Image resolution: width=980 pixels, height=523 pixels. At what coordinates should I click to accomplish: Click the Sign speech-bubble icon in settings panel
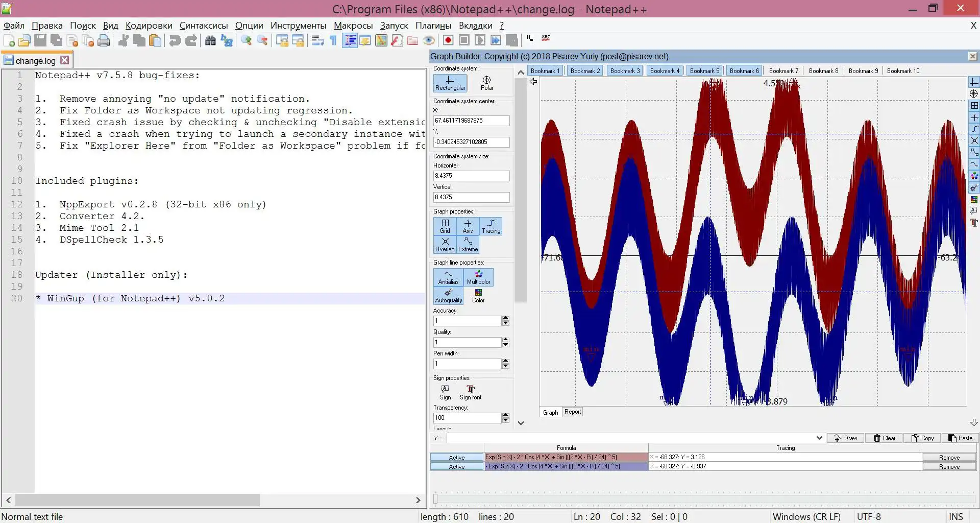(446, 392)
